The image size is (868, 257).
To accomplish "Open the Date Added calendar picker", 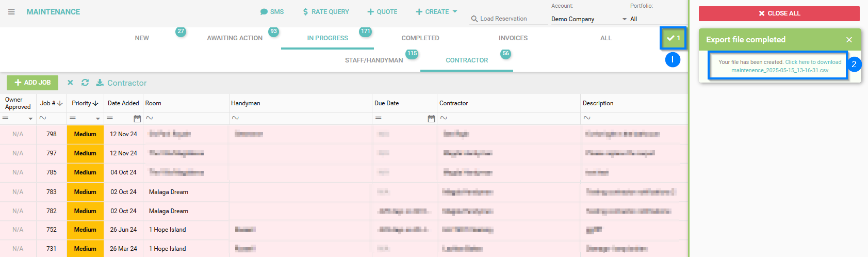I will [137, 119].
